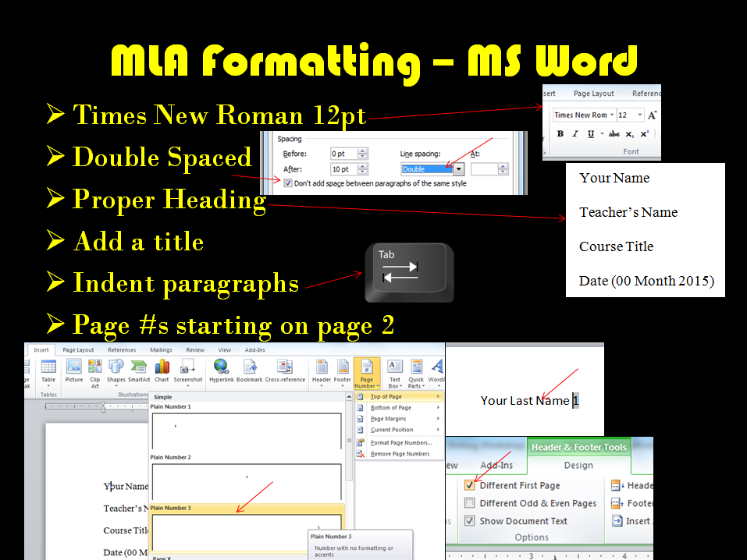Click "Date (00 Month 2015)" heading line
The width and height of the screenshot is (747, 560).
pos(646,281)
